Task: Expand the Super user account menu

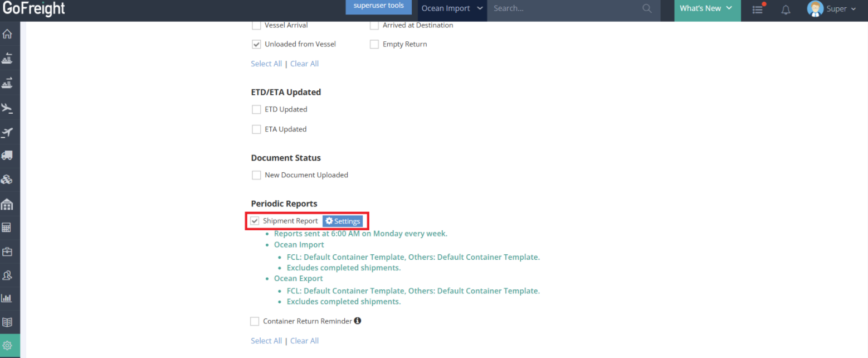Action: point(831,9)
